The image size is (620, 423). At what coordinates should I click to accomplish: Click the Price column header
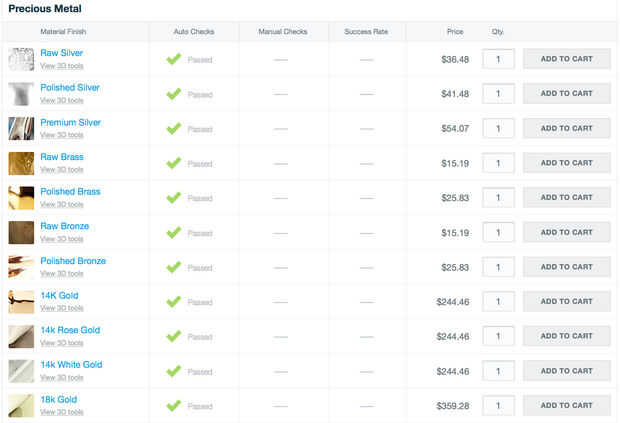point(455,32)
